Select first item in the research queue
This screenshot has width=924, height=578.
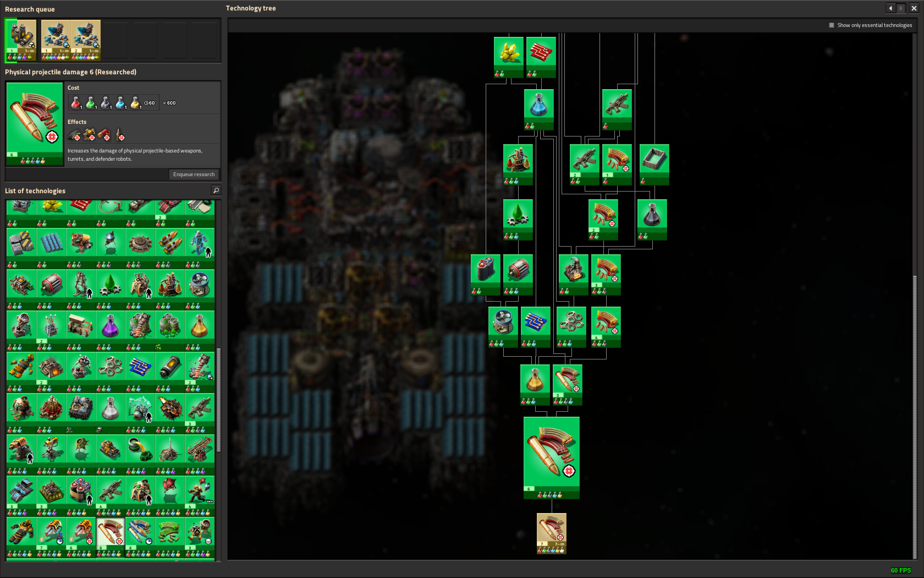coord(21,40)
